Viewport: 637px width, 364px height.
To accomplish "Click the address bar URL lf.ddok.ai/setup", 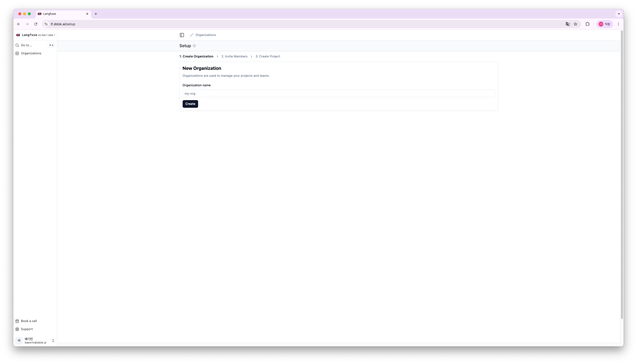I will (x=63, y=24).
